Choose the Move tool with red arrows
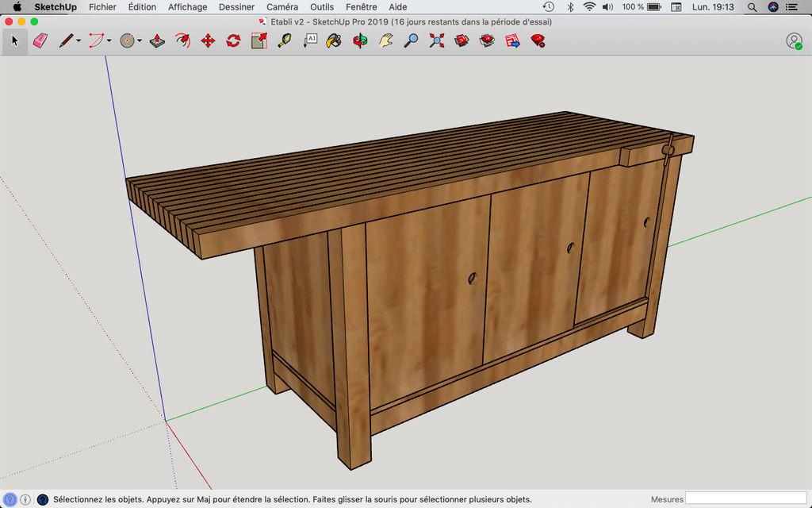 click(208, 40)
